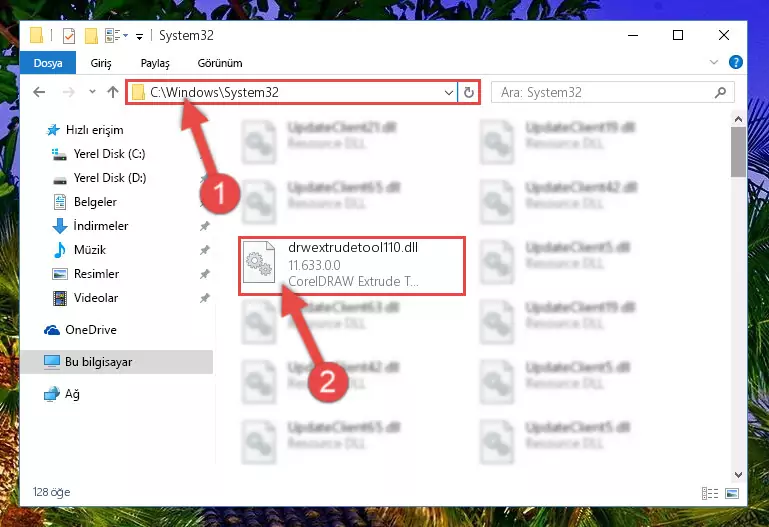Select OneDrive in the navigation pane
769x527 pixels.
pyautogui.click(x=91, y=330)
